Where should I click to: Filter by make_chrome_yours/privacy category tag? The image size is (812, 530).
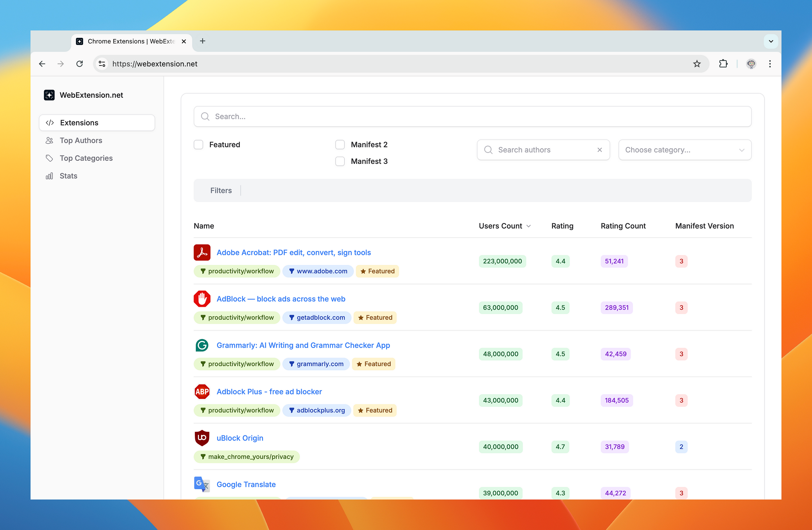click(247, 457)
